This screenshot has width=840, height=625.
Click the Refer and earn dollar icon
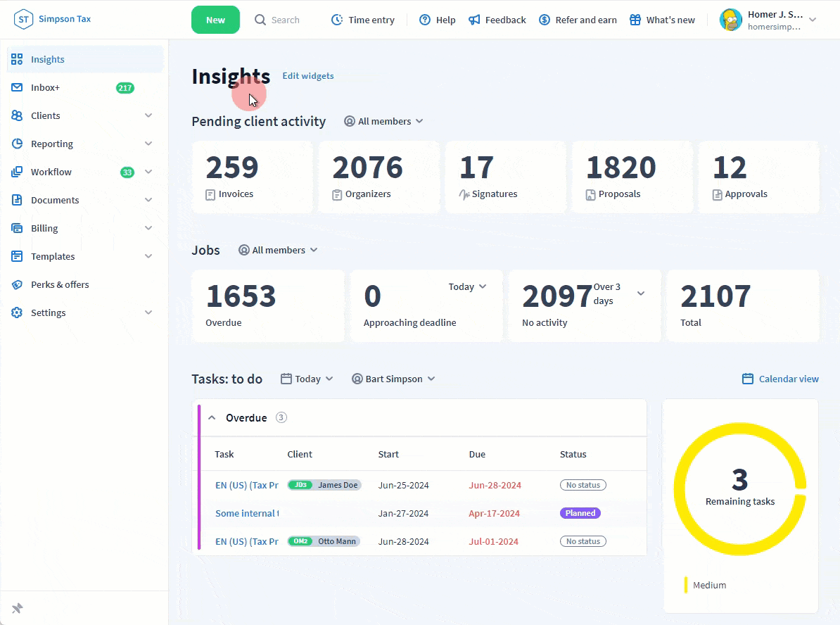(x=545, y=20)
